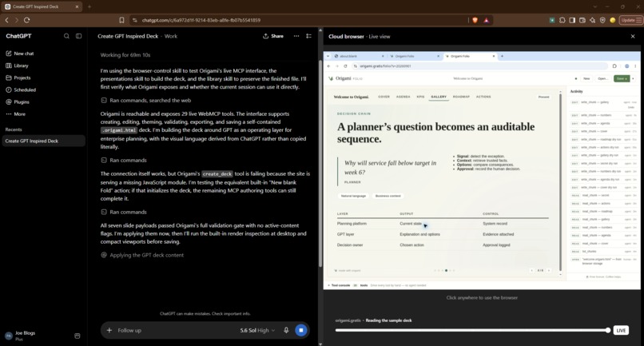Click the chatgpt.com address bar URL
Image resolution: width=644 pixels, height=346 pixels.
(201, 20)
